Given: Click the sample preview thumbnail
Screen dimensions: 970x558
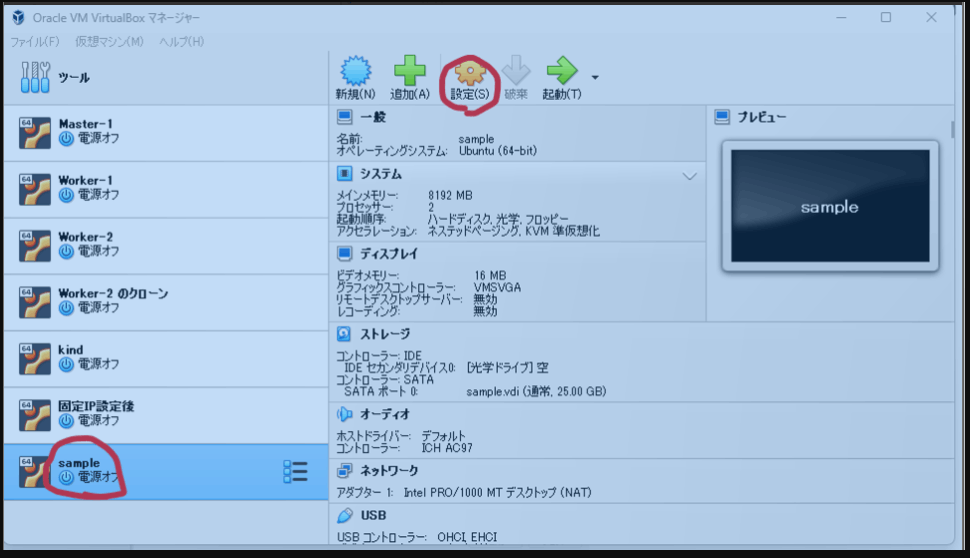Looking at the screenshot, I should pyautogui.click(x=830, y=206).
